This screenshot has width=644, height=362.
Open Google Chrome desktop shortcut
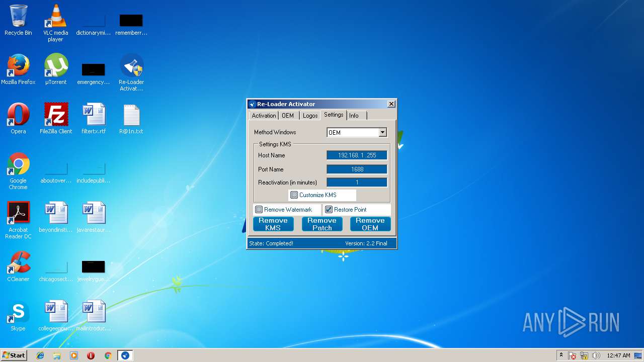[18, 171]
